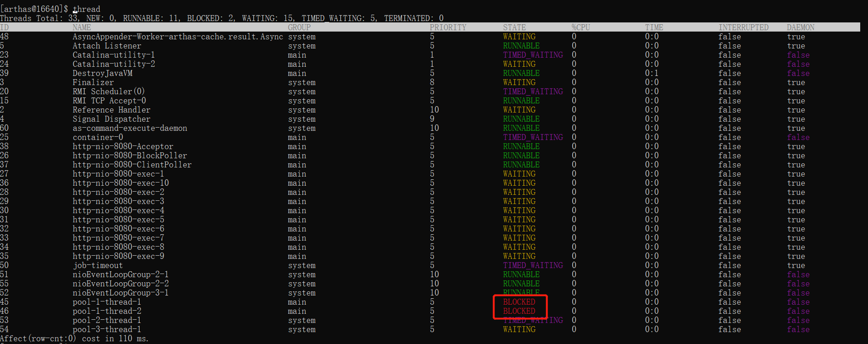Select the http-nio-8080-exec-6 thread name
This screenshot has width=868, height=344.
coord(119,229)
